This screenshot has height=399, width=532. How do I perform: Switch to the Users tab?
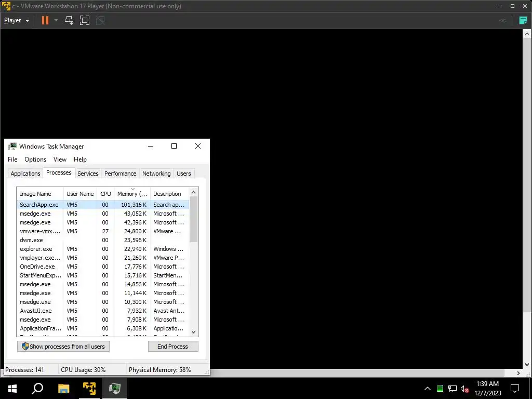point(184,174)
